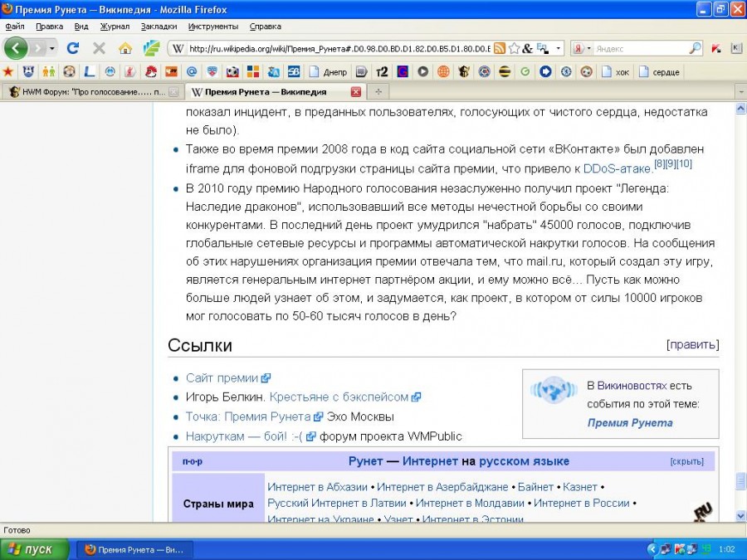
Task: Open the list-all-tabs dropdown arrow
Action: pos(741,91)
